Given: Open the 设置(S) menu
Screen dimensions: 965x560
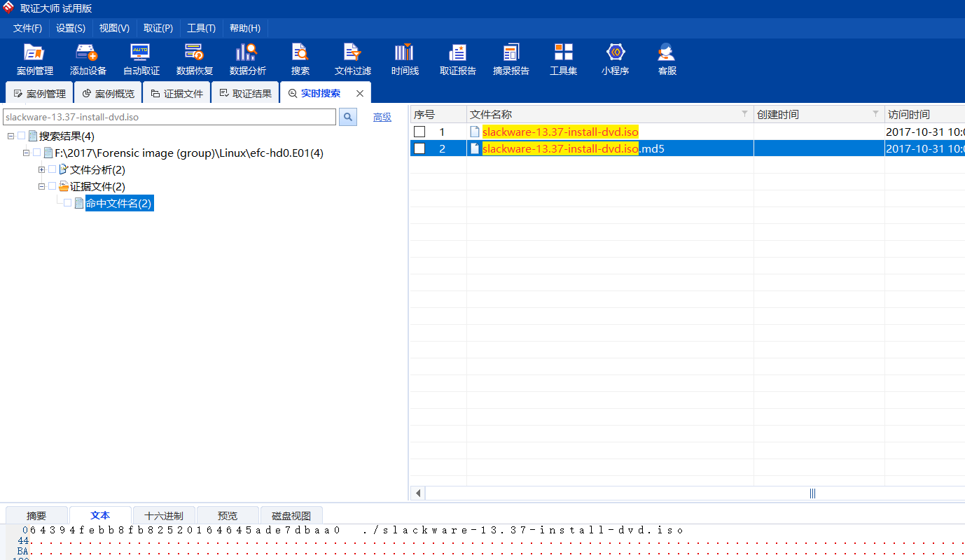Looking at the screenshot, I should [71, 28].
